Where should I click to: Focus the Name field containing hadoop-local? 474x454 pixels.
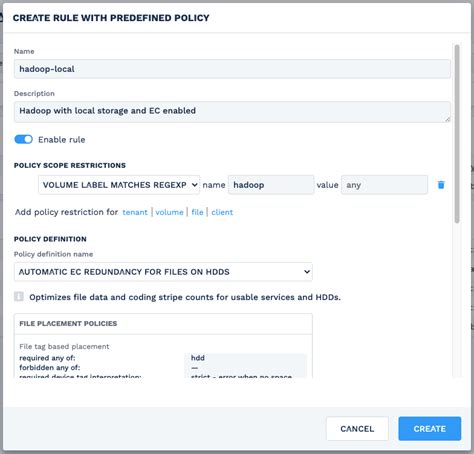click(x=232, y=69)
